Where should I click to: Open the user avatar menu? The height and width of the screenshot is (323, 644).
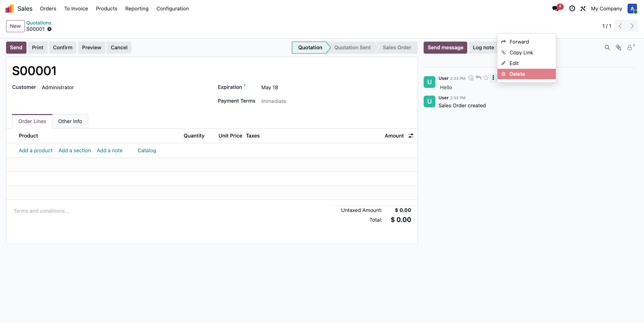point(632,8)
